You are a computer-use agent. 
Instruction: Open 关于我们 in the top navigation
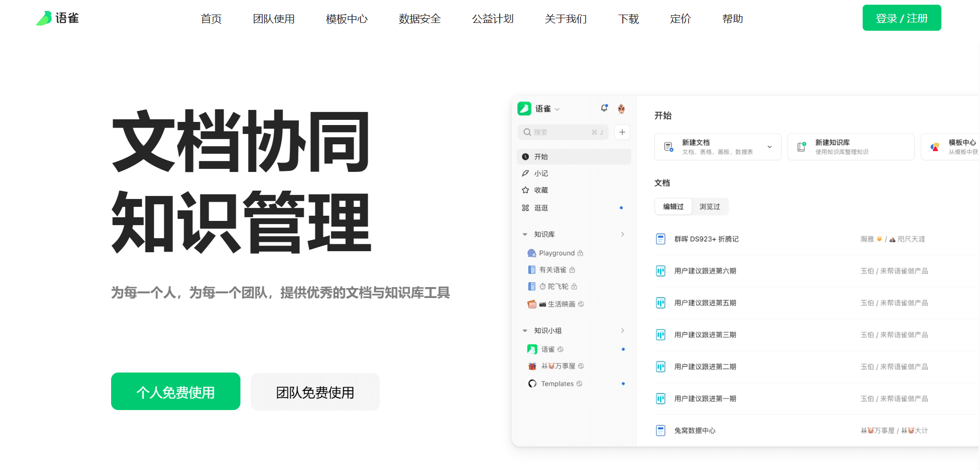pos(566,19)
